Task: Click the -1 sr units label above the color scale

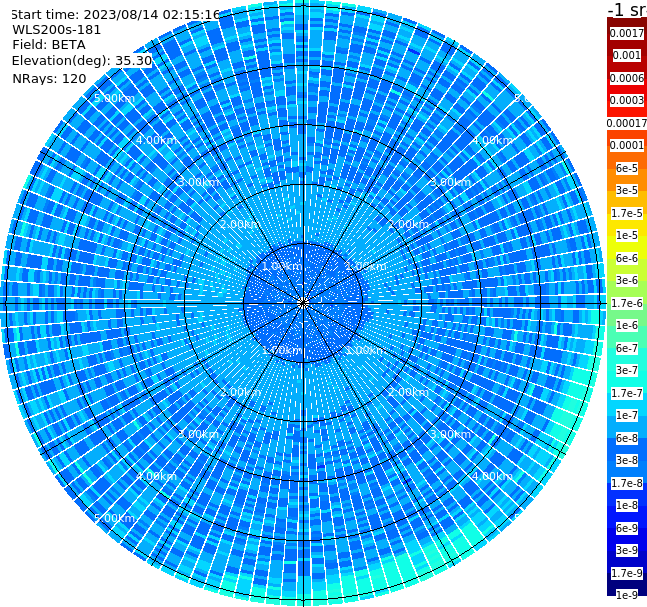Action: pos(627,10)
